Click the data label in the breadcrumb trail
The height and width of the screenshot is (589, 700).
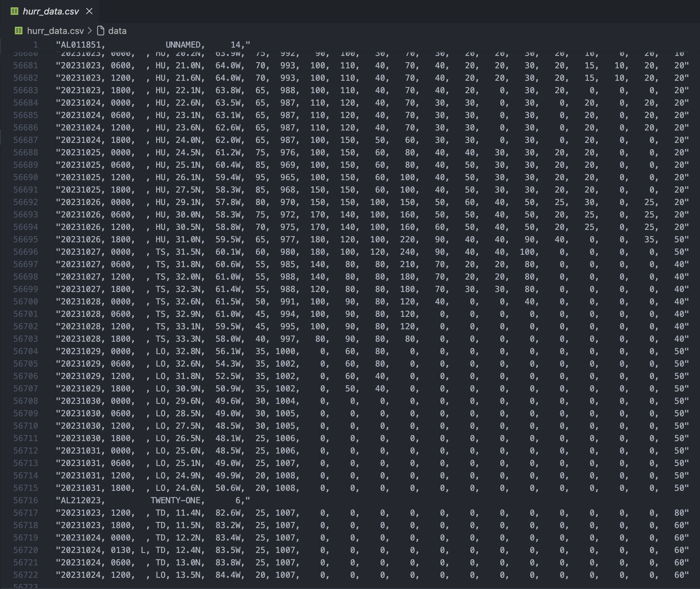tap(117, 31)
